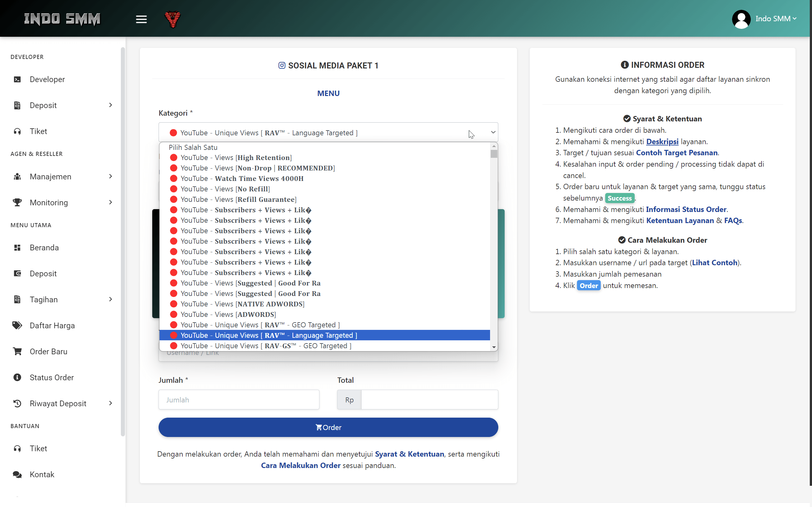Click the user avatar in top right
Screen dimensions: 812x507
[741, 19]
